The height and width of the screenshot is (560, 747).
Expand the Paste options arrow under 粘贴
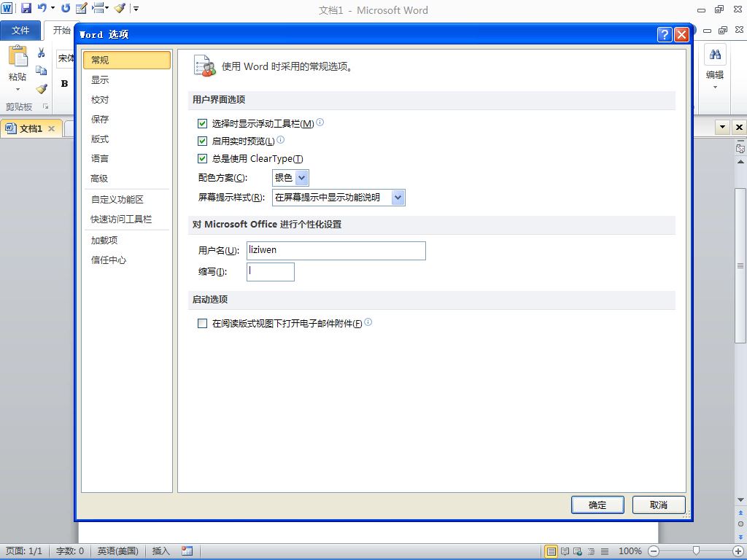18,90
